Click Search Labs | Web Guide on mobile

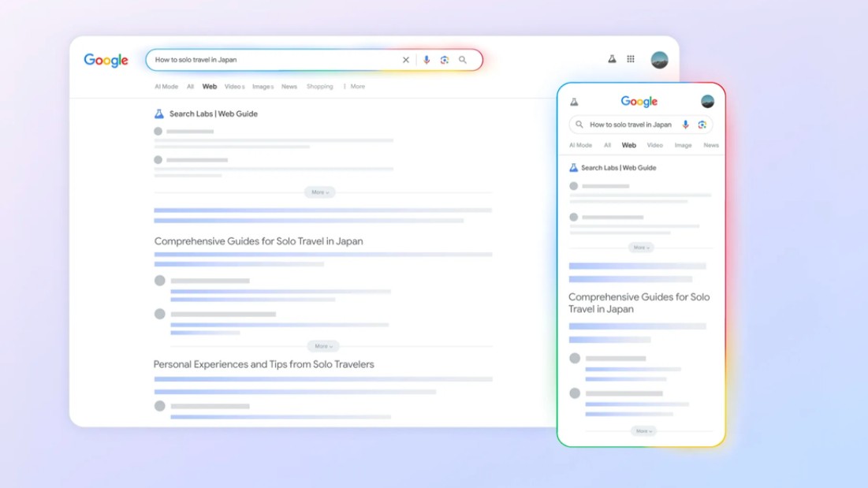click(618, 168)
